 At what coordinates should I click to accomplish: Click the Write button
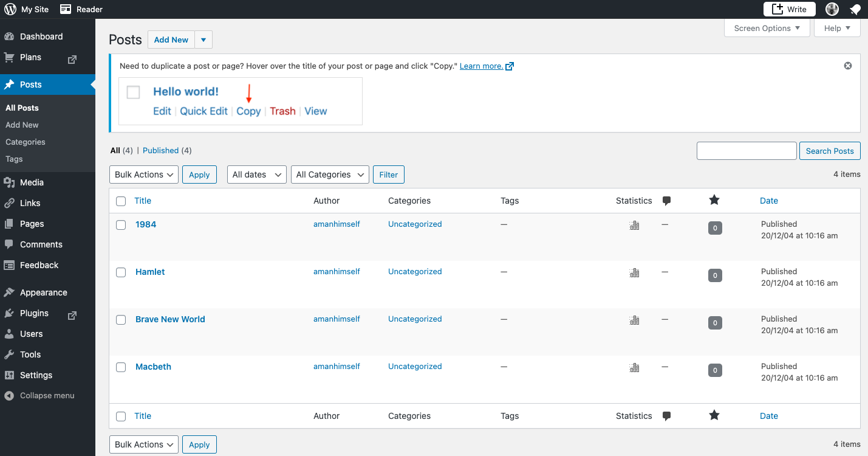(790, 9)
